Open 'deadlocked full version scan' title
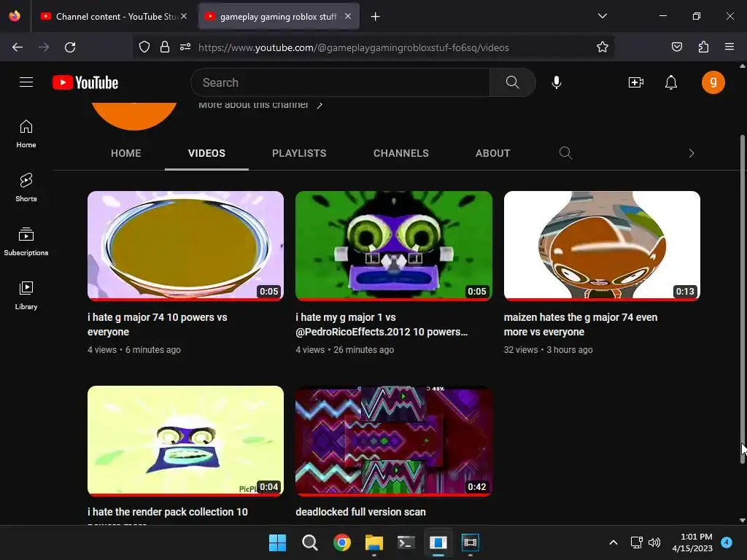 click(x=360, y=512)
